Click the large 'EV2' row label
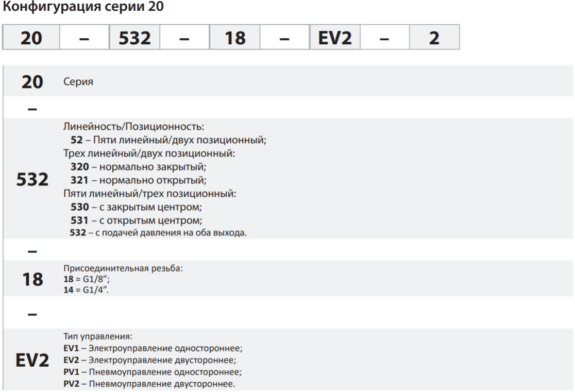The height and width of the screenshot is (392, 575). 32,361
